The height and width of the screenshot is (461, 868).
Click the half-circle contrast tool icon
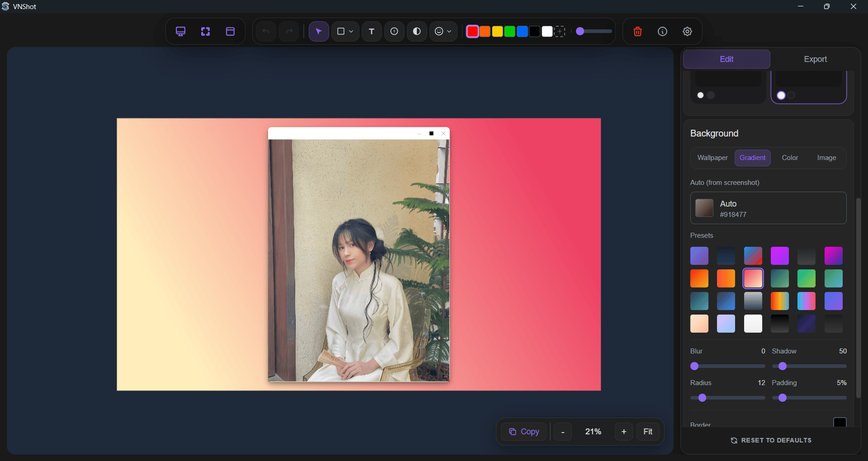coord(417,31)
